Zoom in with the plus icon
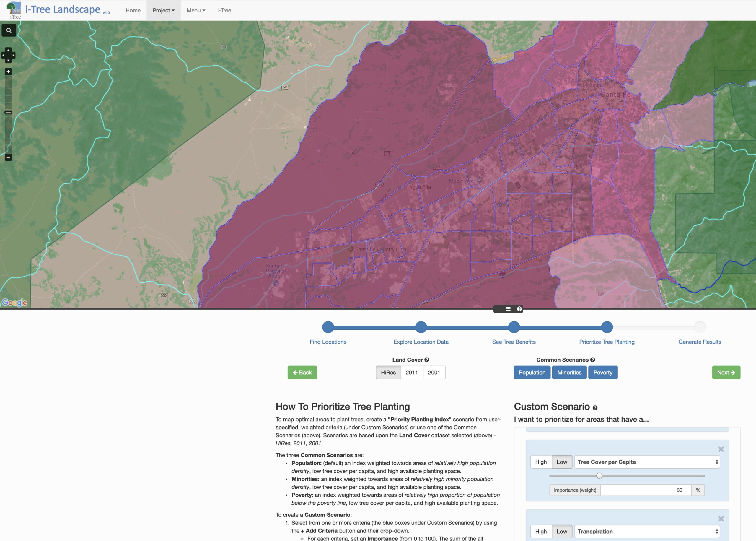Viewport: 756px width, 541px height. pyautogui.click(x=8, y=72)
